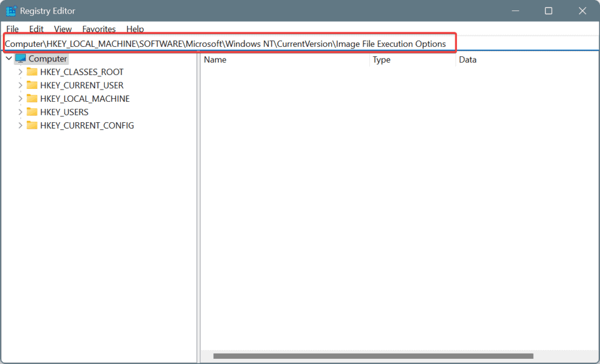Image resolution: width=600 pixels, height=364 pixels.
Task: Click the Registry Editor app icon in title bar
Action: 11,11
